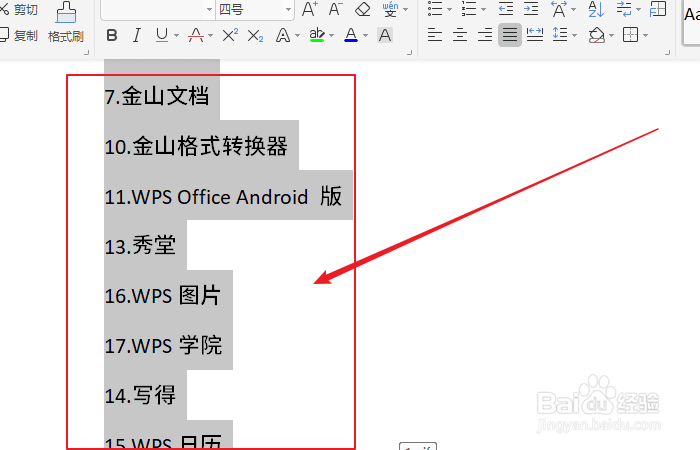700x450 pixels.
Task: Click the Show/Hide paragraph marks icon
Action: point(624,9)
